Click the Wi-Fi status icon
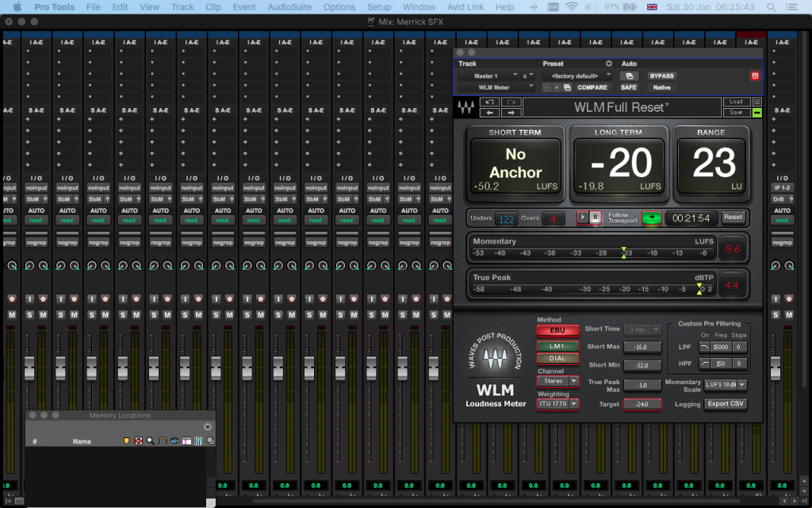The image size is (812, 508). click(571, 7)
